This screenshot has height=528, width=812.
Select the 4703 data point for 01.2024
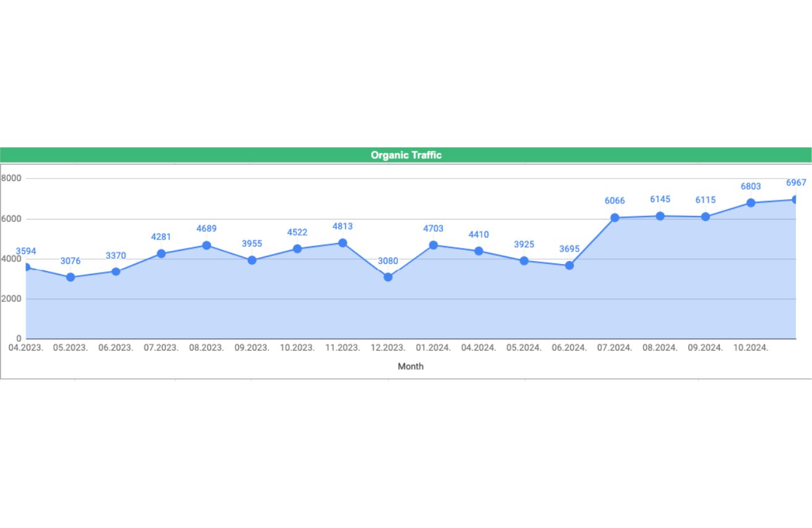coord(434,245)
